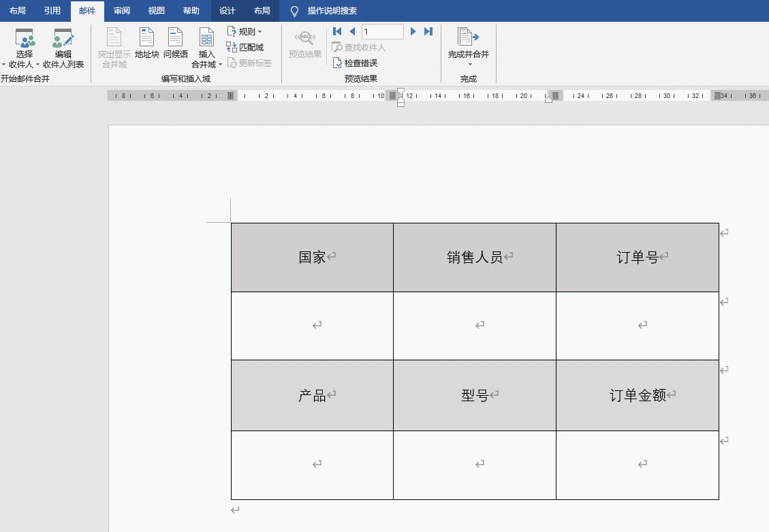Open the Rules (规则) dropdown
Image resolution: width=769 pixels, height=532 pixels.
[x=245, y=32]
